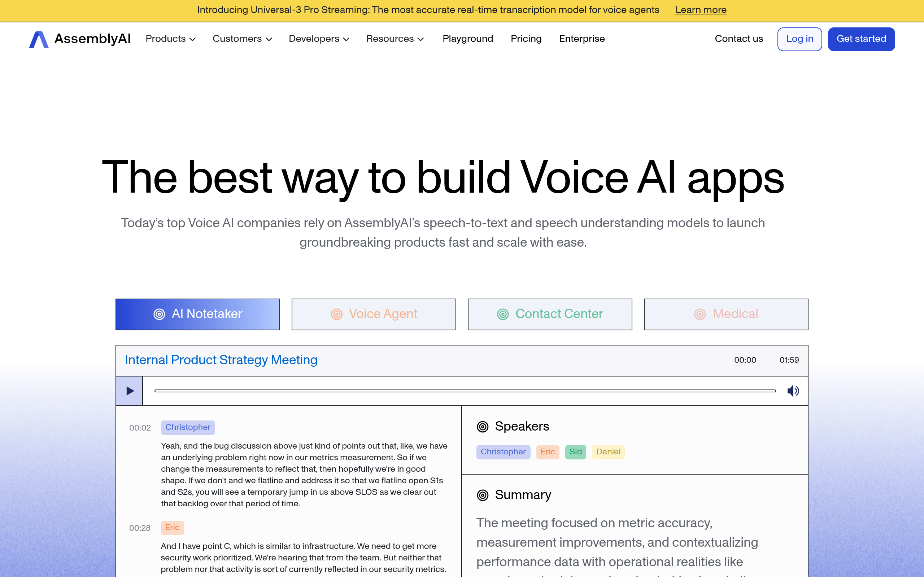Select the Sid speaker tag
This screenshot has width=924, height=577.
pos(575,452)
